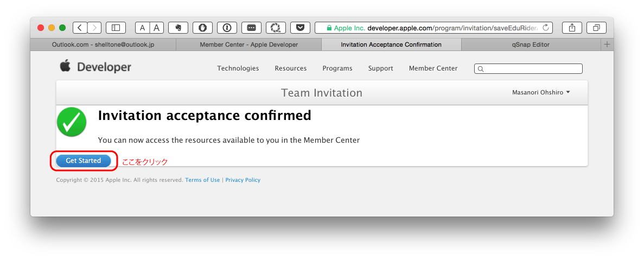Screen dimensions: 644x260
Task: Click the address bar URL field
Action: [x=433, y=28]
